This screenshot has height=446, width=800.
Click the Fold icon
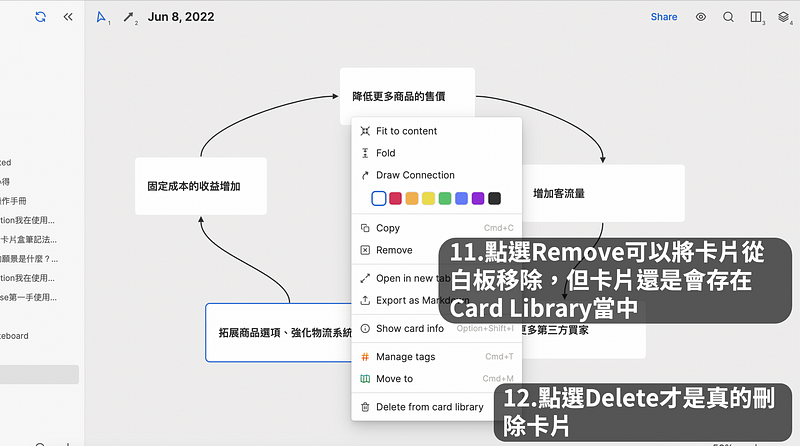(365, 153)
